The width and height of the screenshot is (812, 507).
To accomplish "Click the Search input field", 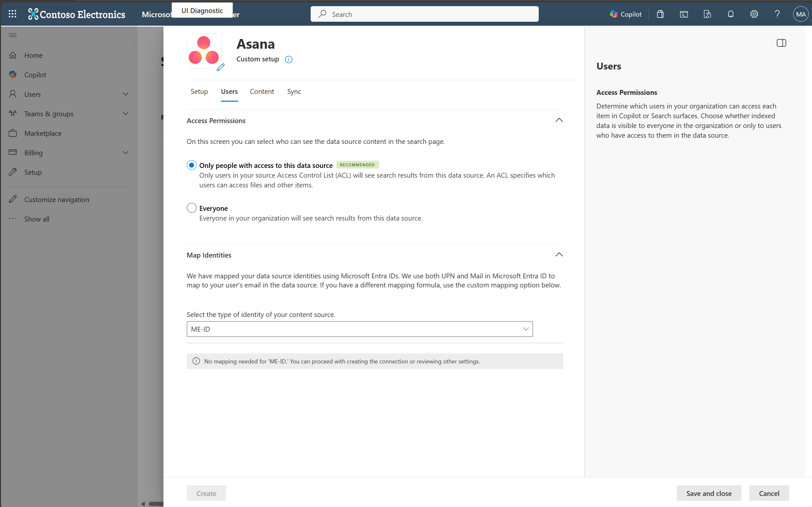I will pos(425,14).
